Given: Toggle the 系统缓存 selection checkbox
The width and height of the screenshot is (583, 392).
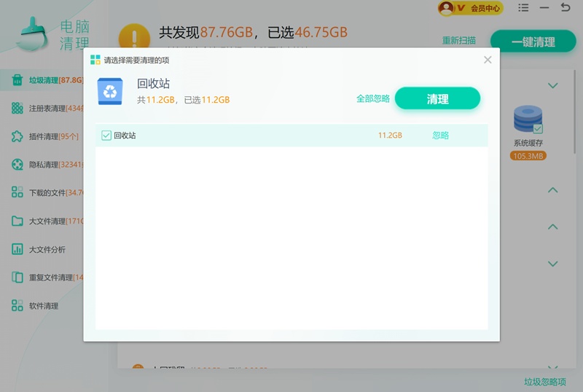Looking at the screenshot, I should tap(538, 129).
